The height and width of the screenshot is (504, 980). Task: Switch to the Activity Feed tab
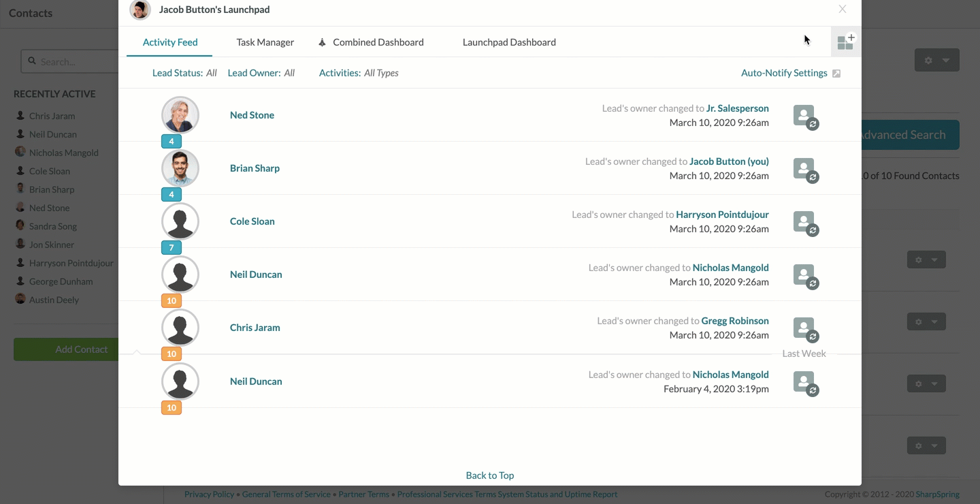pyautogui.click(x=170, y=42)
